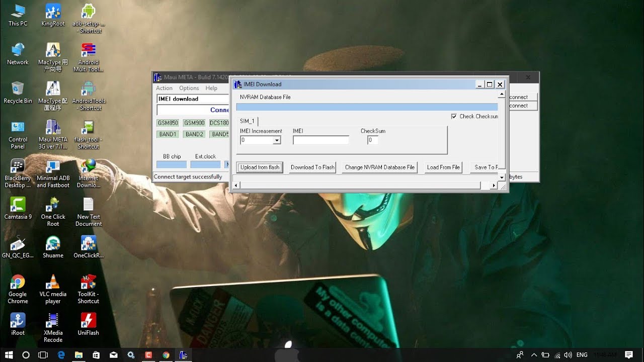Open the XMedia Recode desktop icon
This screenshot has height=362, width=644.
[x=53, y=328]
